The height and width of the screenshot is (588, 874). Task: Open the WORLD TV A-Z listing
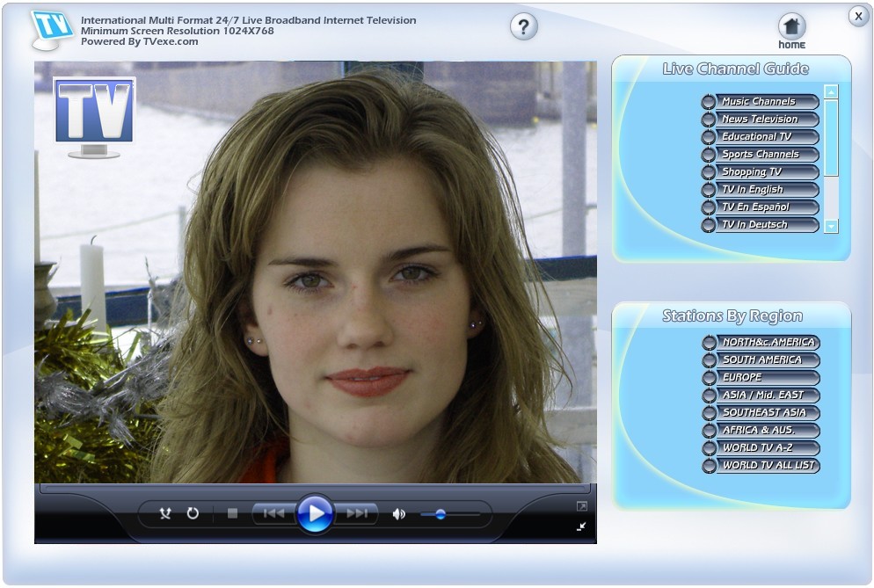761,448
